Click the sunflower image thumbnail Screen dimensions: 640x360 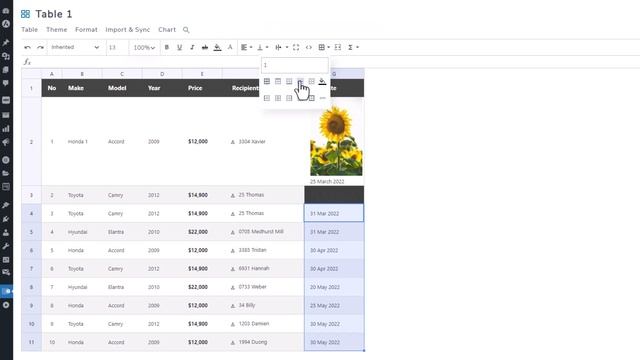(336, 140)
